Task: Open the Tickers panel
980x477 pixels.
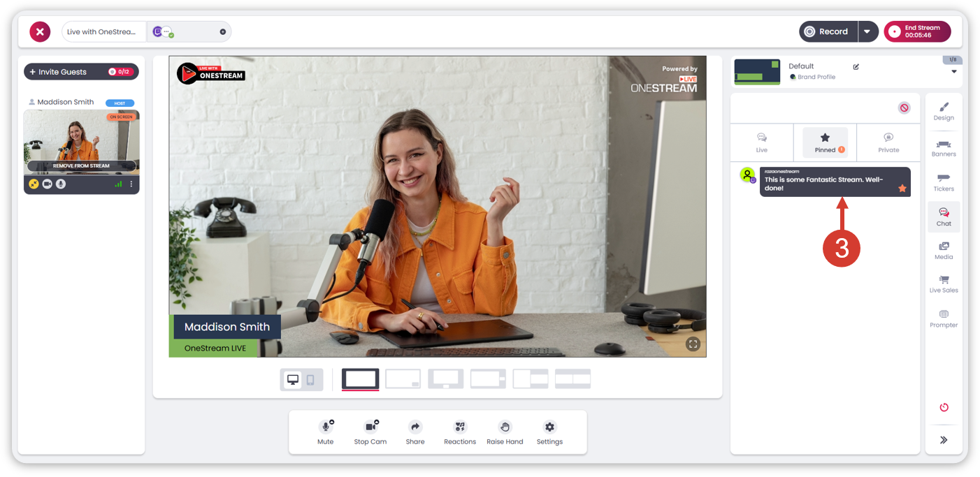Action: coord(943,182)
